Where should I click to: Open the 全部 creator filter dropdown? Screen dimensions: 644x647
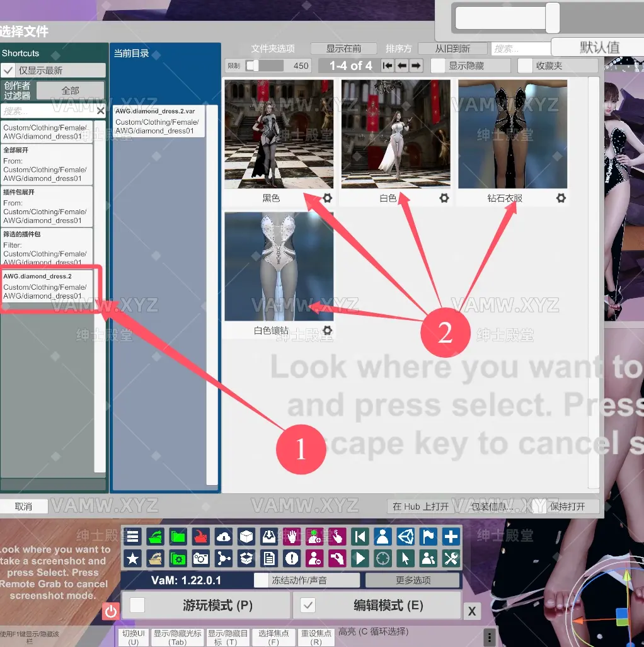(x=70, y=91)
